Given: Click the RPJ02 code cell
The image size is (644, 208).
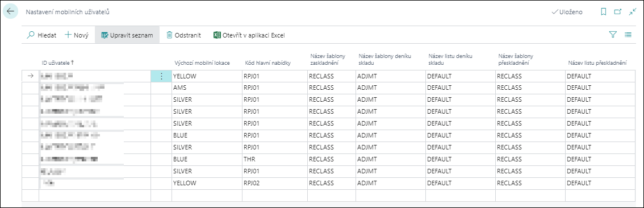Looking at the screenshot, I should tap(275, 183).
